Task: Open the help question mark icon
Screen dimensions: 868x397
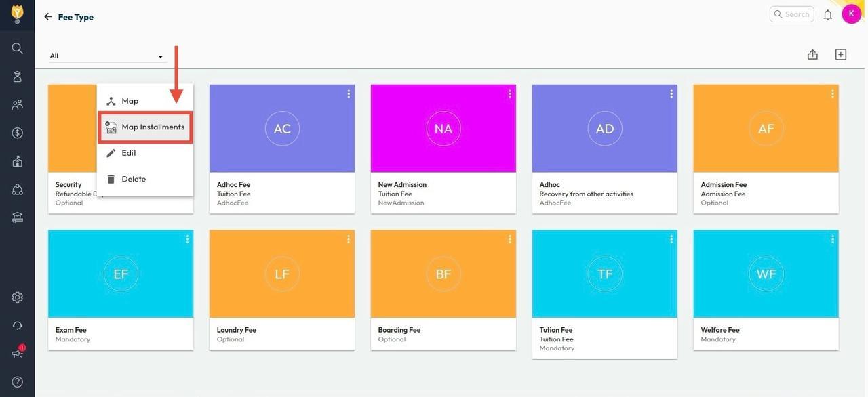Action: coord(17,382)
